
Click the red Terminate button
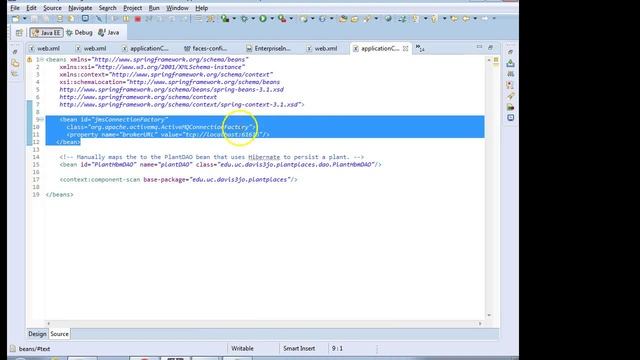pyautogui.click(x=138, y=19)
